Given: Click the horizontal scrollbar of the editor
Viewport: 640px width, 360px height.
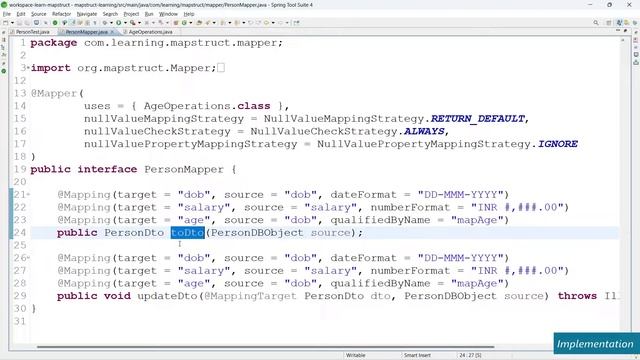Looking at the screenshot, I should click(x=265, y=347).
